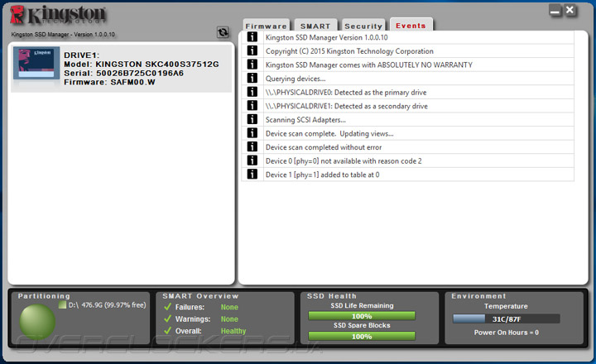This screenshot has height=364, width=596.
Task: Open the Security tab
Action: (x=363, y=26)
